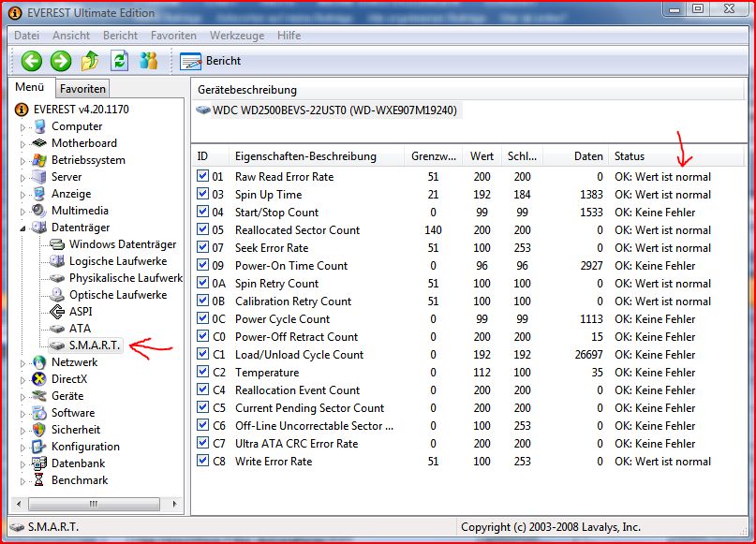
Task: Click the tree scrollbar right arrow
Action: (174, 504)
